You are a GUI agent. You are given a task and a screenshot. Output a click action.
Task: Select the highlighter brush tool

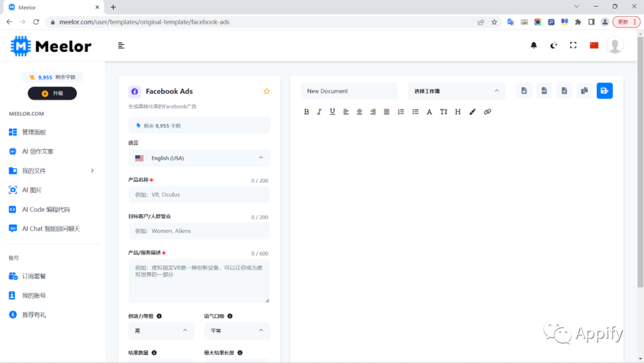(472, 112)
